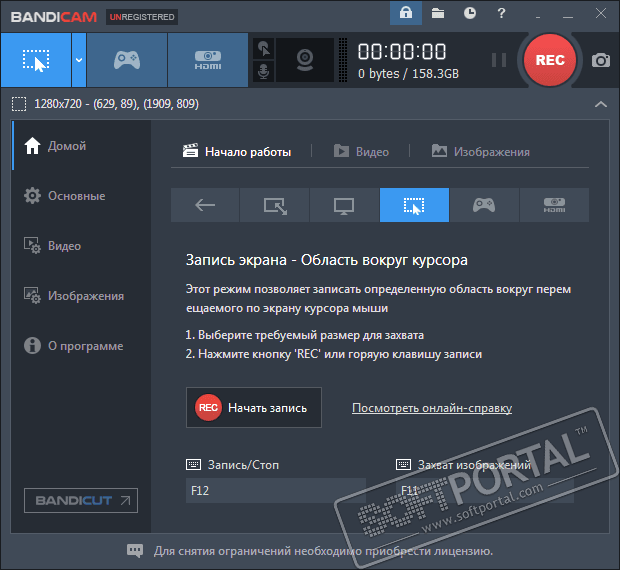Click the speech bubble icon in status bar
The width and height of the screenshot is (620, 570).
(x=135, y=551)
